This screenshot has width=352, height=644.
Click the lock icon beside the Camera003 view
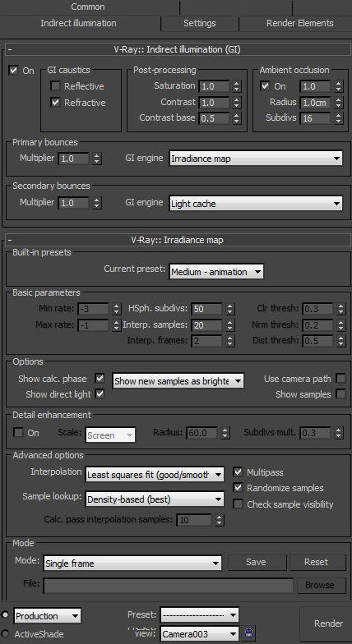point(249,632)
